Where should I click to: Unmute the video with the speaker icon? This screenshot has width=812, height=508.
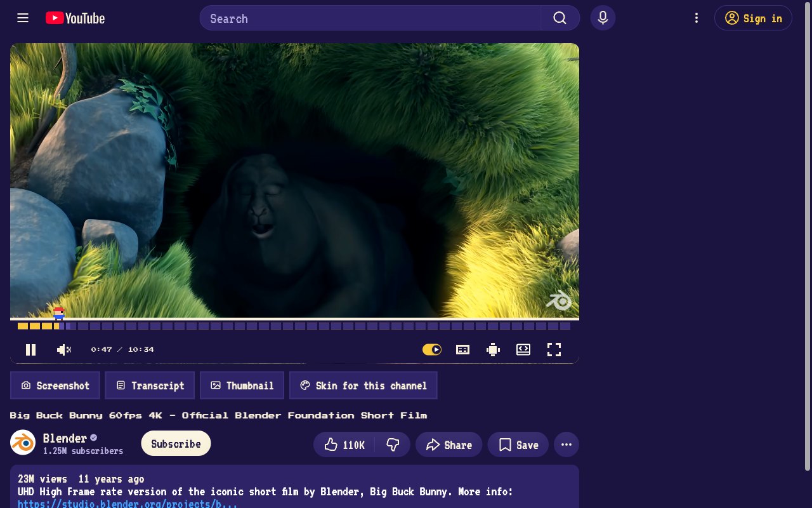pos(64,349)
